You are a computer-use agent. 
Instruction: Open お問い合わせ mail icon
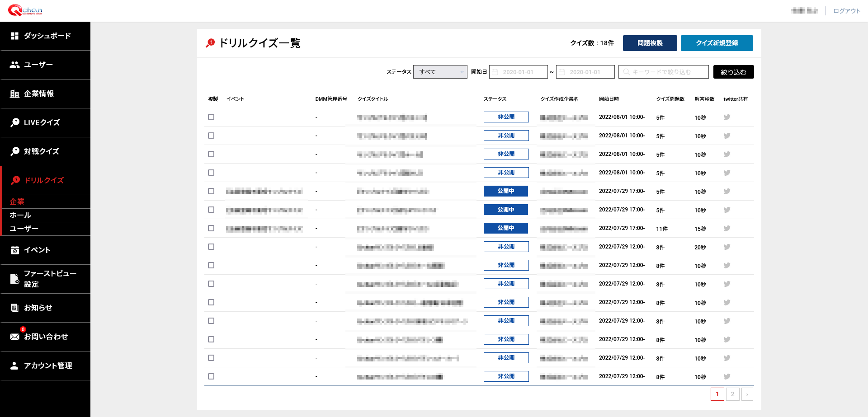point(15,337)
